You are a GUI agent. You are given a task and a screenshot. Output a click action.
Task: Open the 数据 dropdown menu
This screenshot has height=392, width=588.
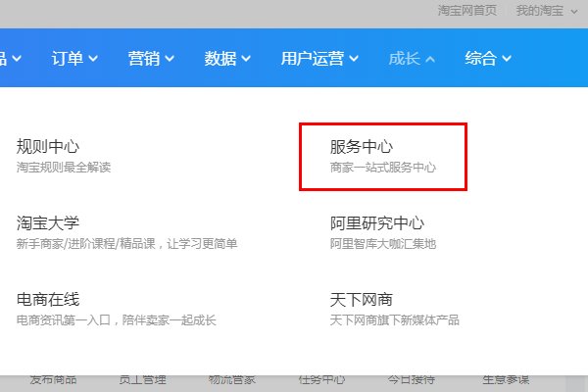point(227,58)
